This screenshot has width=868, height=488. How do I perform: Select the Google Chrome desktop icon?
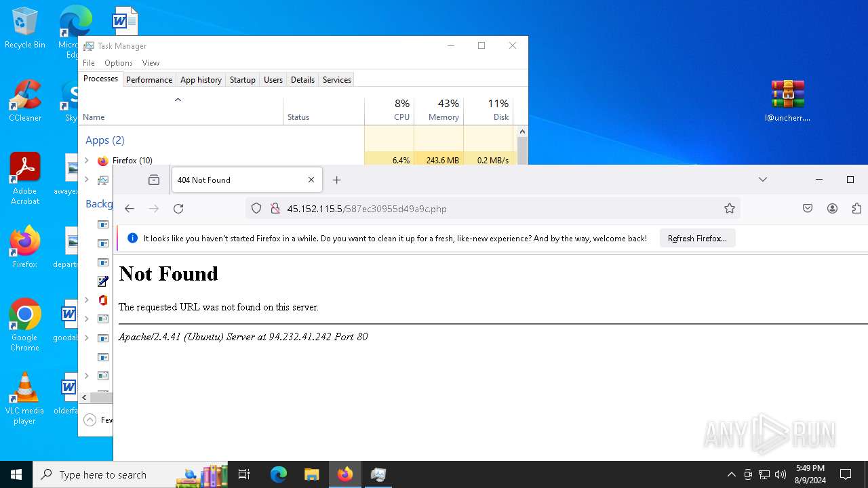coord(24,325)
